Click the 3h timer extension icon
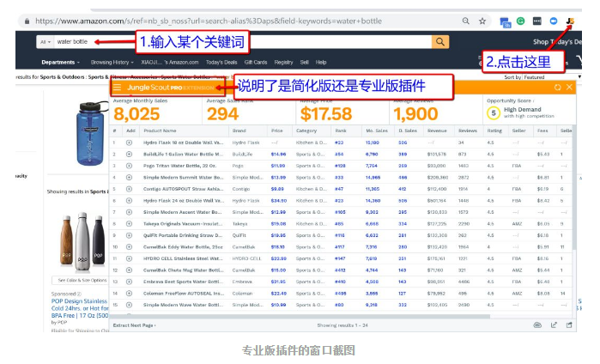 (505, 22)
